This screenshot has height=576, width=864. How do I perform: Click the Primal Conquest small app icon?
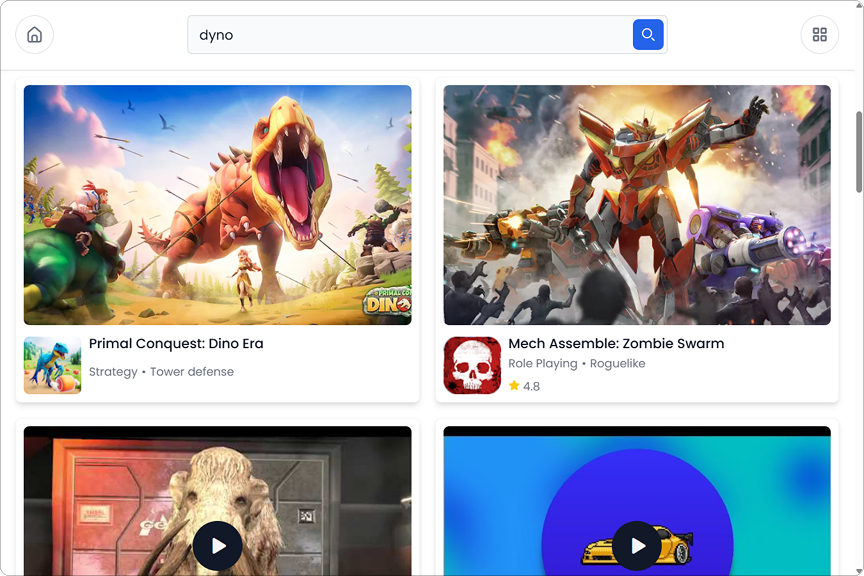pyautogui.click(x=52, y=365)
